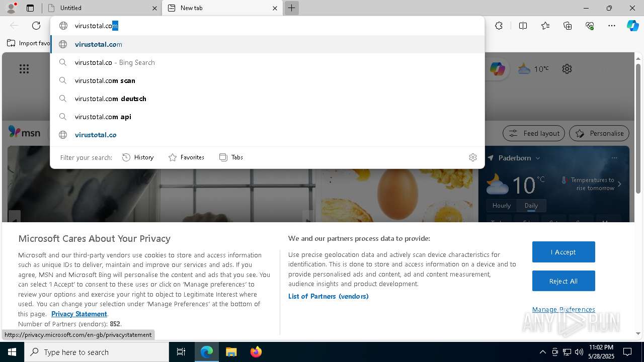Select the virustotal.co site suggestion
The image size is (644, 362).
point(267,135)
